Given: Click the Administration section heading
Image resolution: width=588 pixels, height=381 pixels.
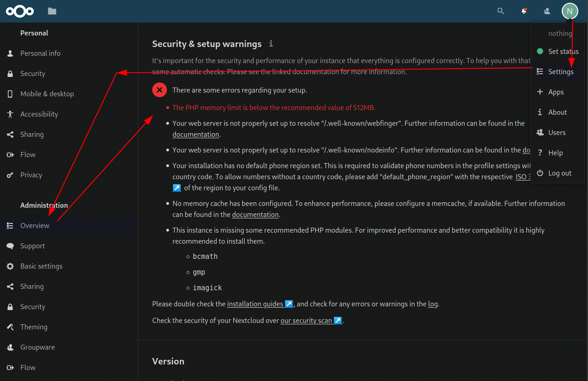Looking at the screenshot, I should (44, 205).
